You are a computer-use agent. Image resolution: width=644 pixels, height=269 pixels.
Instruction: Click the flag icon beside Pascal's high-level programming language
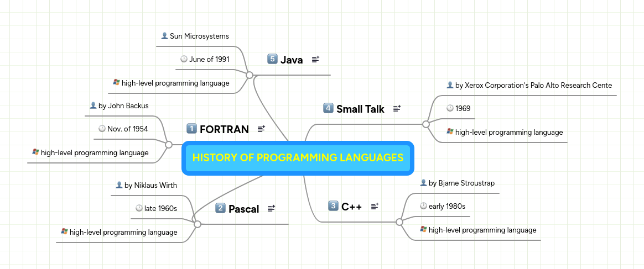(64, 232)
